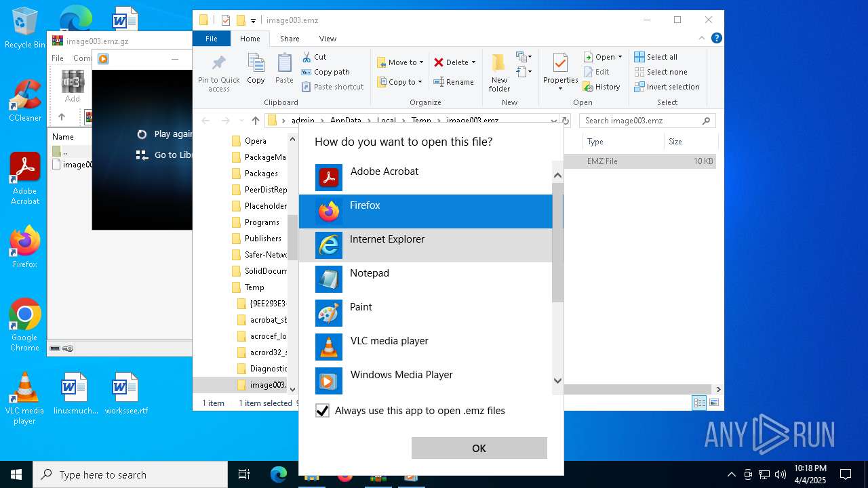868x488 pixels.
Task: Open taskbar volume icon
Action: (x=781, y=474)
